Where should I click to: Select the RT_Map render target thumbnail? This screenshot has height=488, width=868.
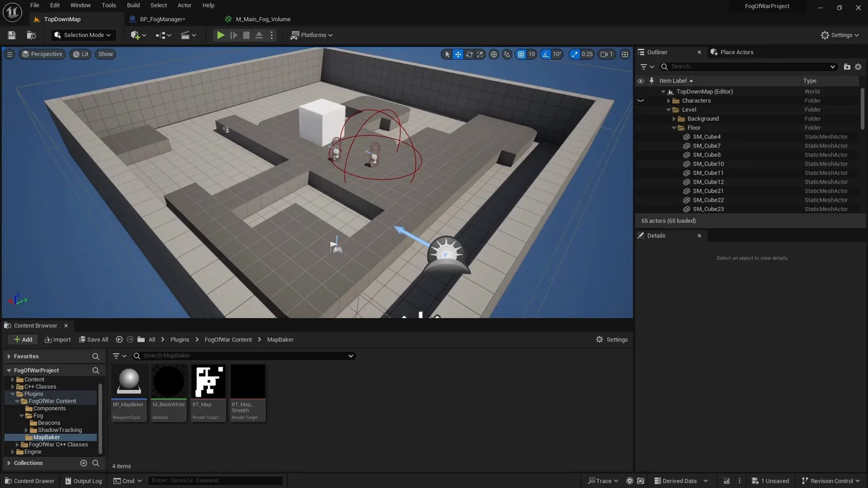click(x=208, y=393)
